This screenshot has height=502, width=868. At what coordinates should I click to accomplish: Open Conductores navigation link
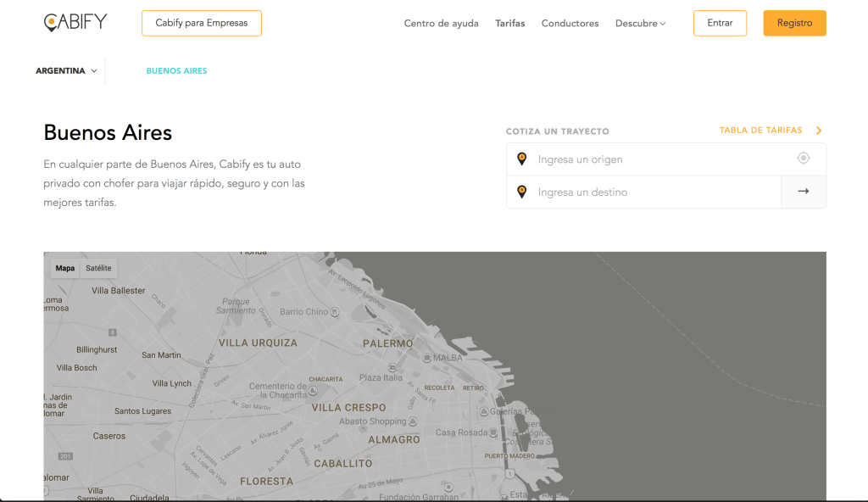(570, 24)
